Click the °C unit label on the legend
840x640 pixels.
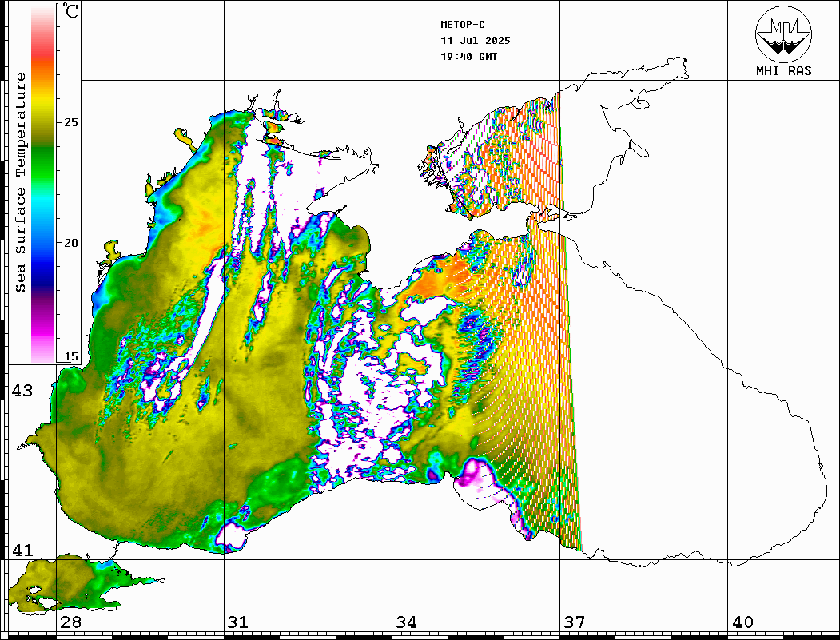(70, 10)
